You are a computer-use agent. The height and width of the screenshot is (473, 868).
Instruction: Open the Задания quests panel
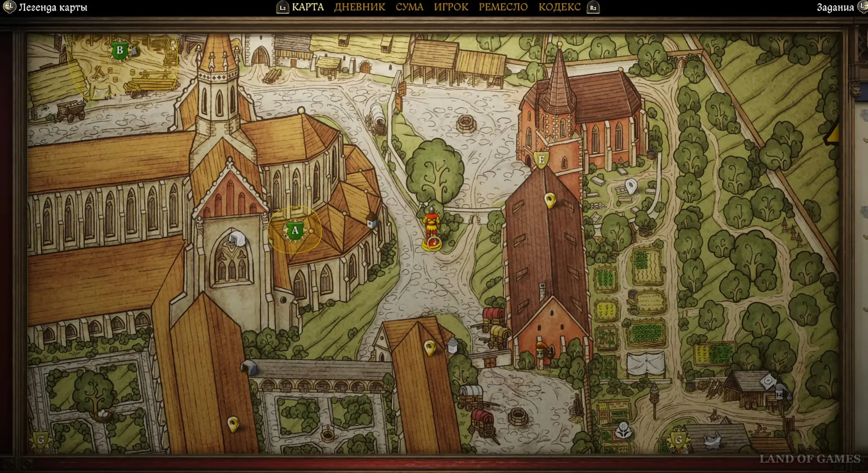[x=835, y=8]
